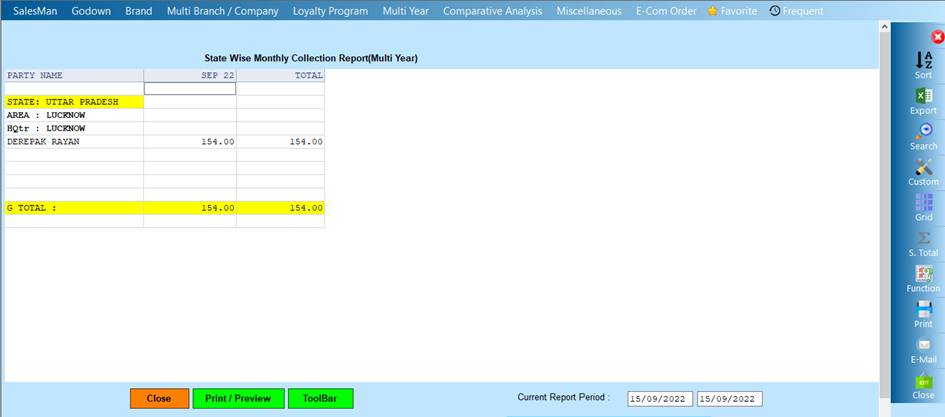
Task: Click the report period start date field
Action: (659, 399)
